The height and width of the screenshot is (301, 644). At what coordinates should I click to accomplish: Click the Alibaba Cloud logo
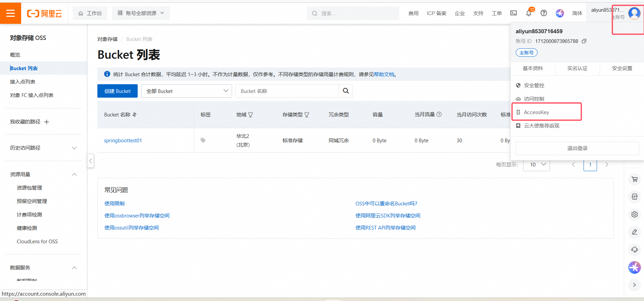(x=44, y=13)
